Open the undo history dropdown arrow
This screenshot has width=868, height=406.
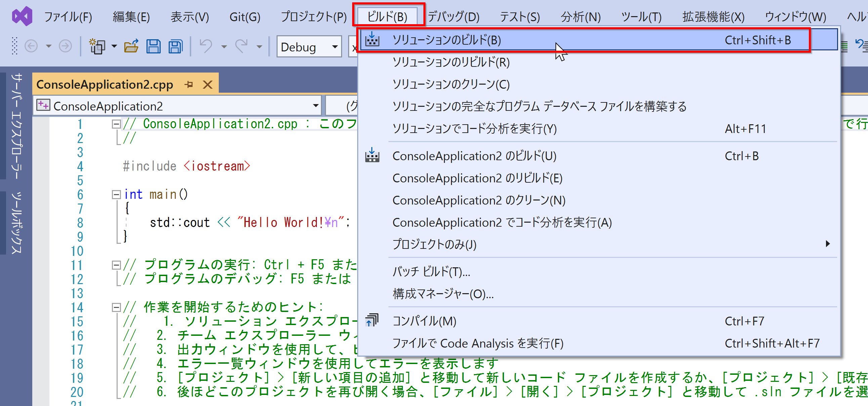click(224, 46)
